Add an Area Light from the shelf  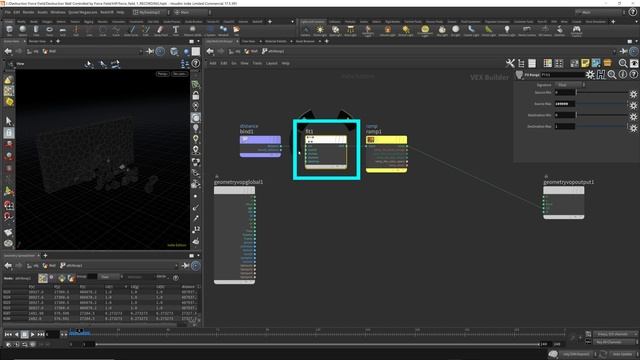point(350,30)
